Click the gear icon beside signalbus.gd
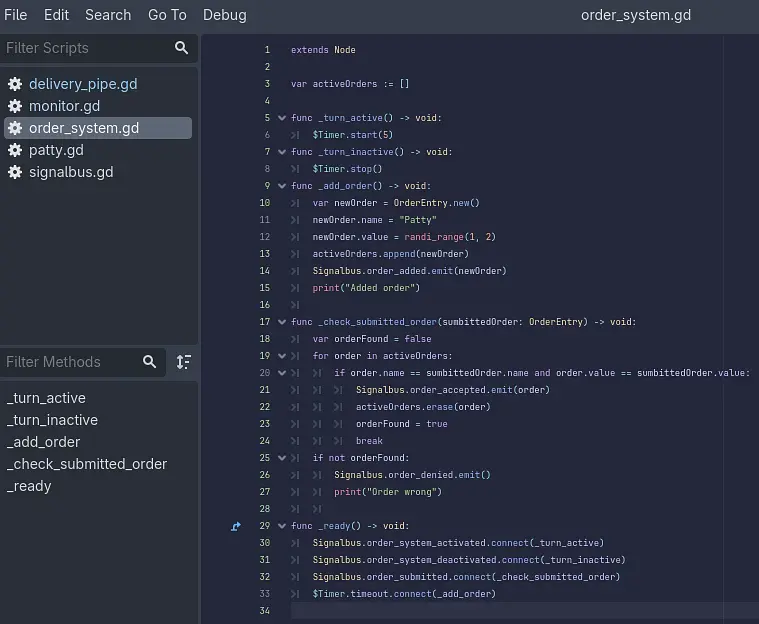Image resolution: width=759 pixels, height=624 pixels. pyautogui.click(x=15, y=172)
